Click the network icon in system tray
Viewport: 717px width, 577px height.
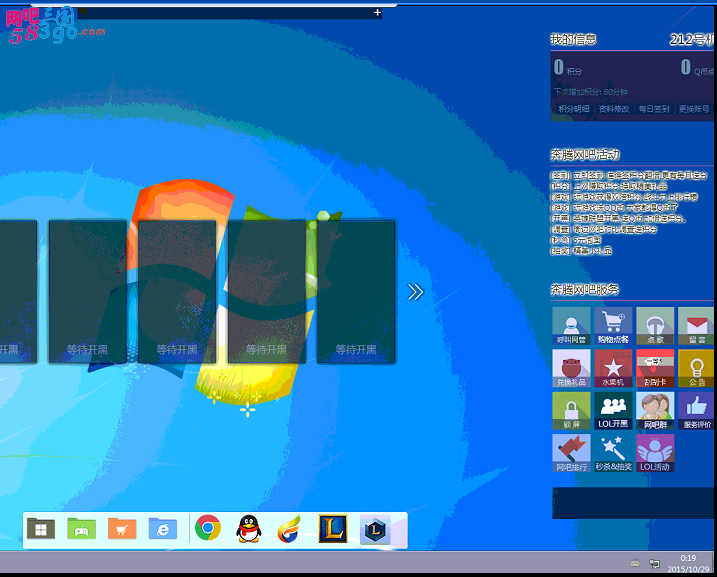pos(654,564)
